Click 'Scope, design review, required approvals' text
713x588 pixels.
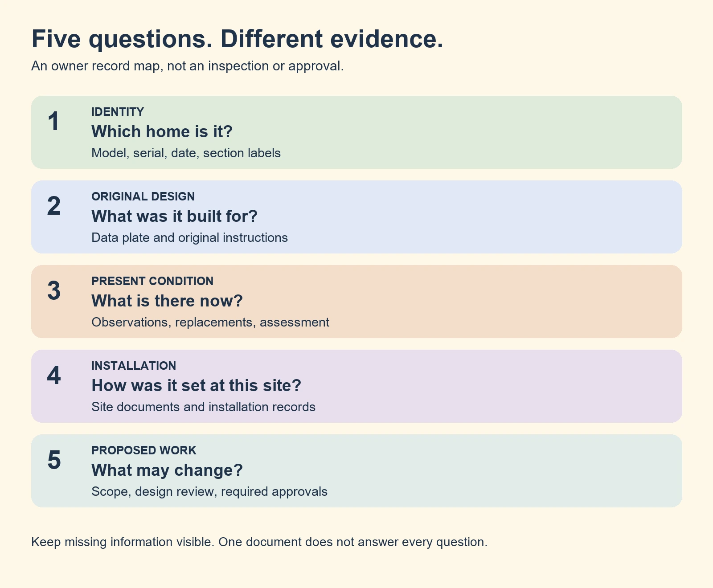click(209, 492)
